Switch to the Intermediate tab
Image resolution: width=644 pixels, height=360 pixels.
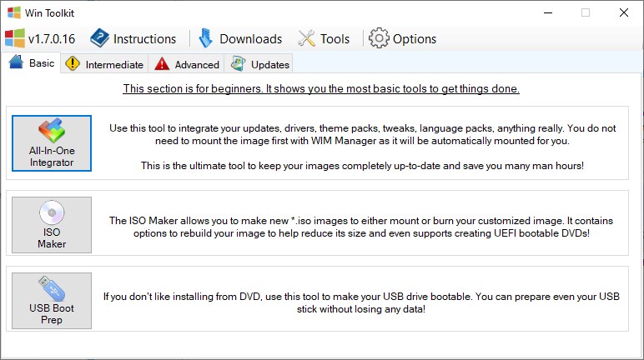click(104, 64)
